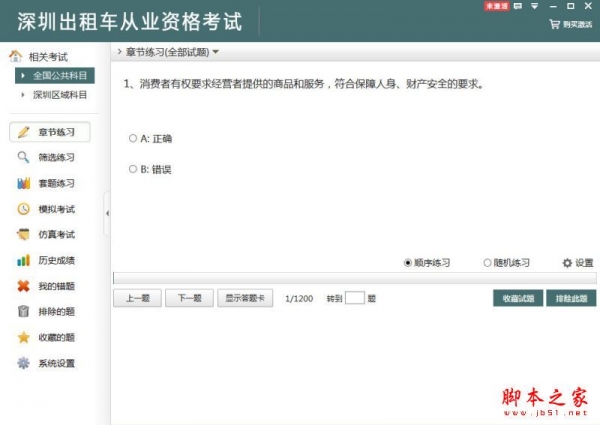
Task: Open 历史成绩 bar chart icon
Action: 23,260
